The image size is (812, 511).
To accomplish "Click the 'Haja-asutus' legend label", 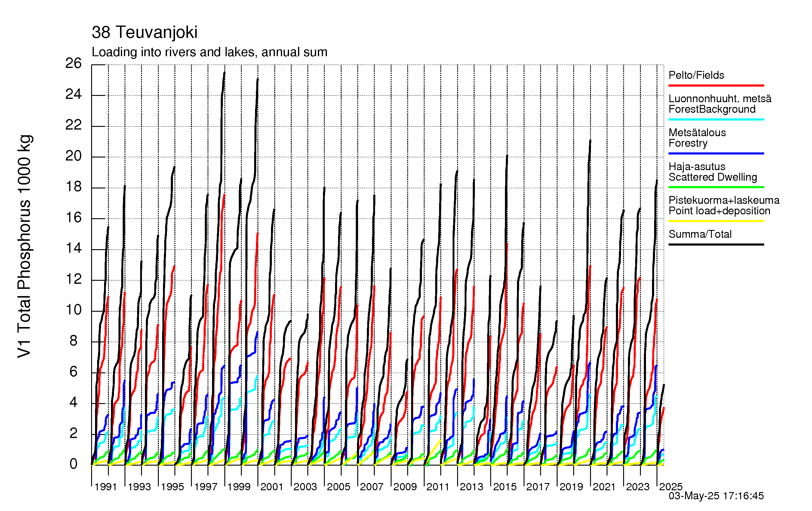I will pos(697,167).
